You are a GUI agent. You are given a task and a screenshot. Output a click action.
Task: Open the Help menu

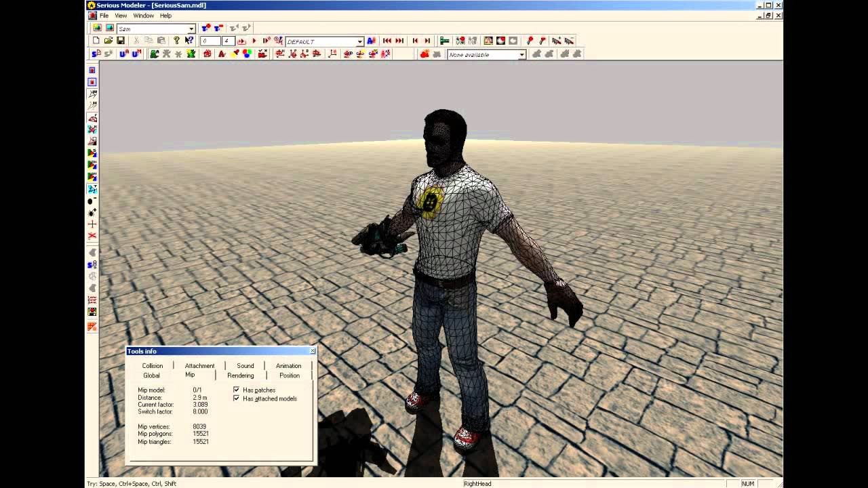(165, 16)
